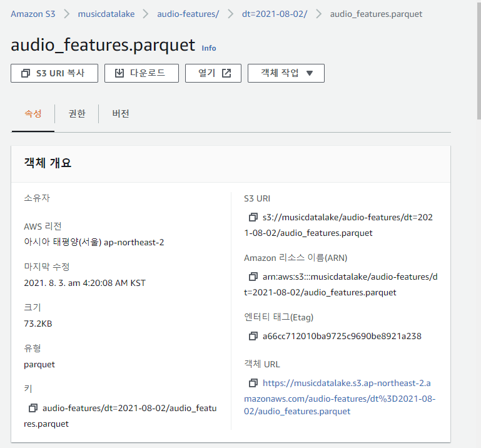The height and width of the screenshot is (448, 481).
Task: Click the page vertical scrollbar
Action: click(479, 60)
